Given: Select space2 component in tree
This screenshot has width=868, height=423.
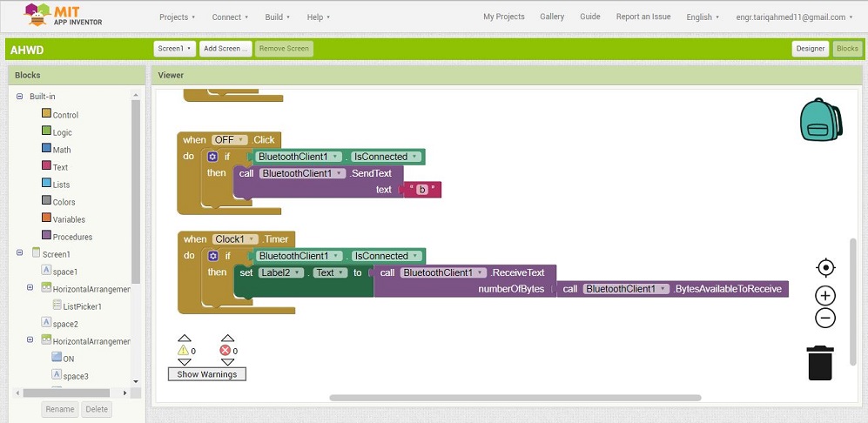Looking at the screenshot, I should point(60,324).
